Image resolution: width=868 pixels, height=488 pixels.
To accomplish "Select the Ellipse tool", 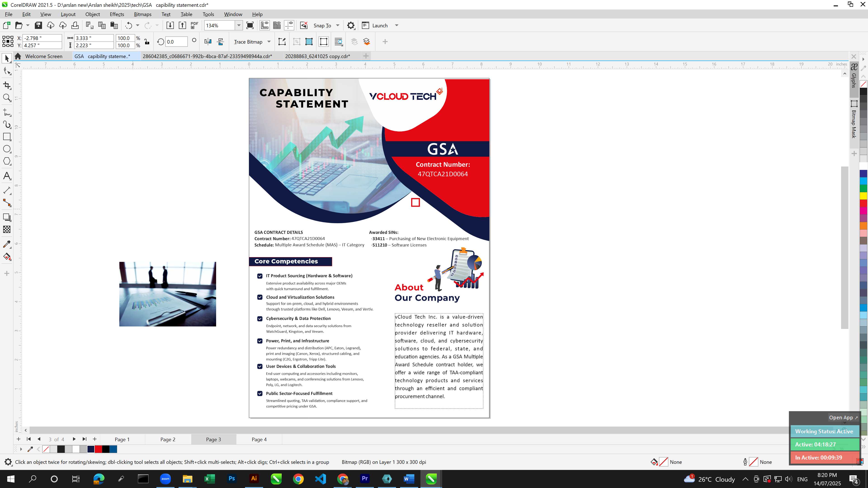I will (7, 149).
